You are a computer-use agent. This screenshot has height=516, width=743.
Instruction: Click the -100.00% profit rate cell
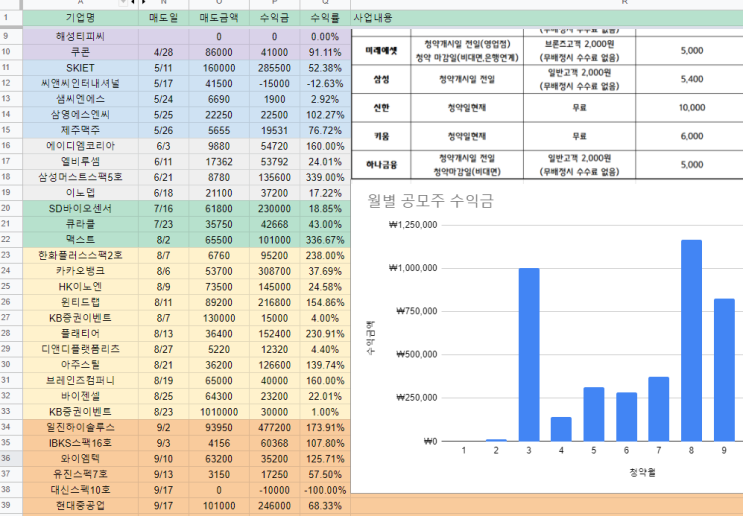(x=325, y=490)
